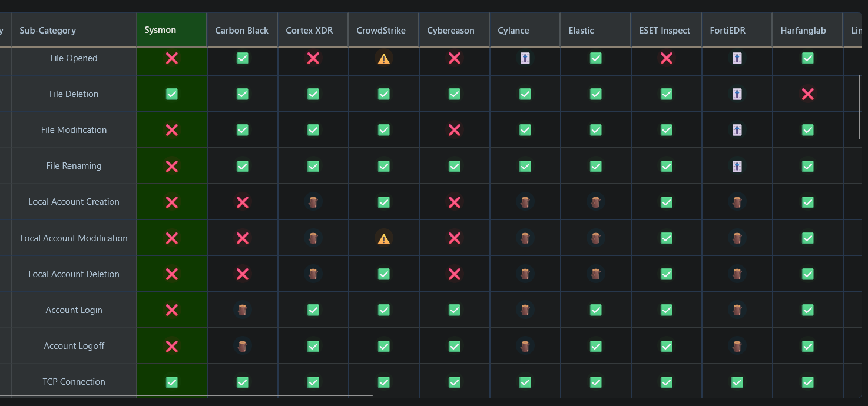The width and height of the screenshot is (868, 406).
Task: Click the horizontal scrollbar below the table
Action: click(186, 395)
